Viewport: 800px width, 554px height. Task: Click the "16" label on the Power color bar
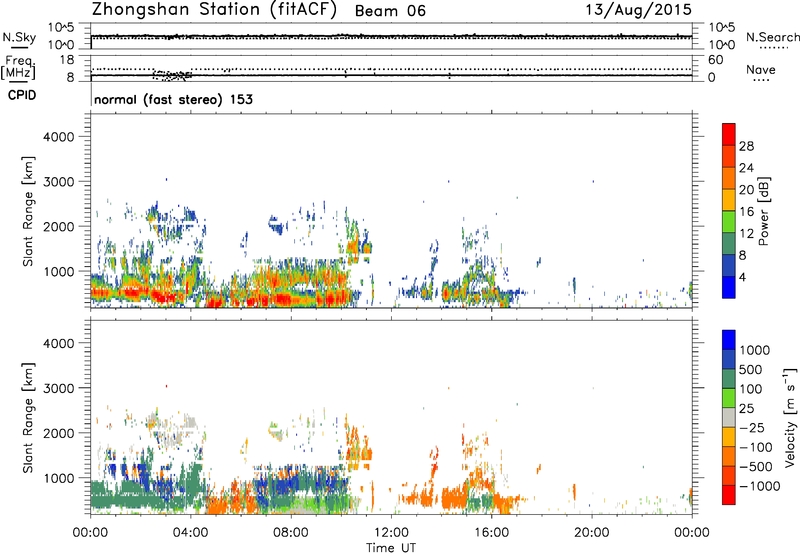(746, 212)
